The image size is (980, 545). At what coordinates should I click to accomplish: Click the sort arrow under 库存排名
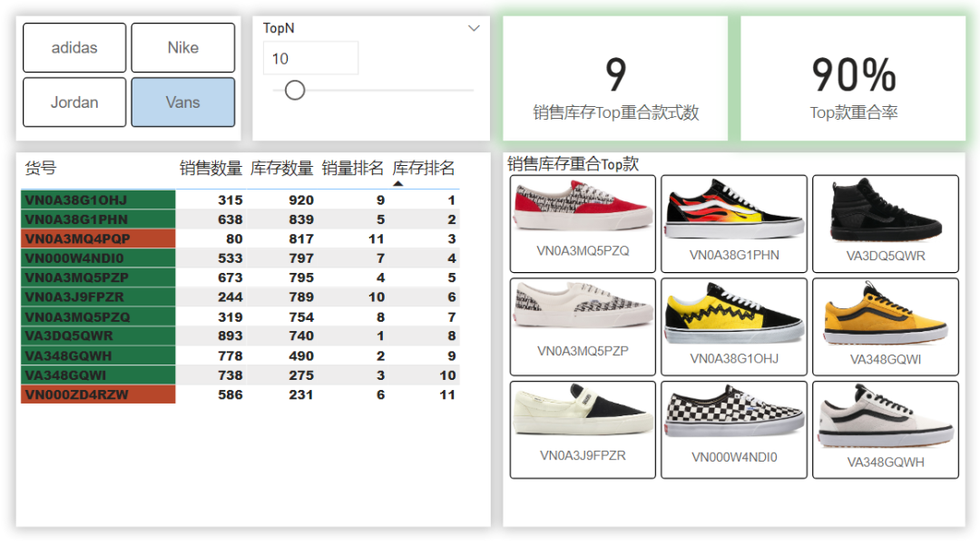pos(398,183)
